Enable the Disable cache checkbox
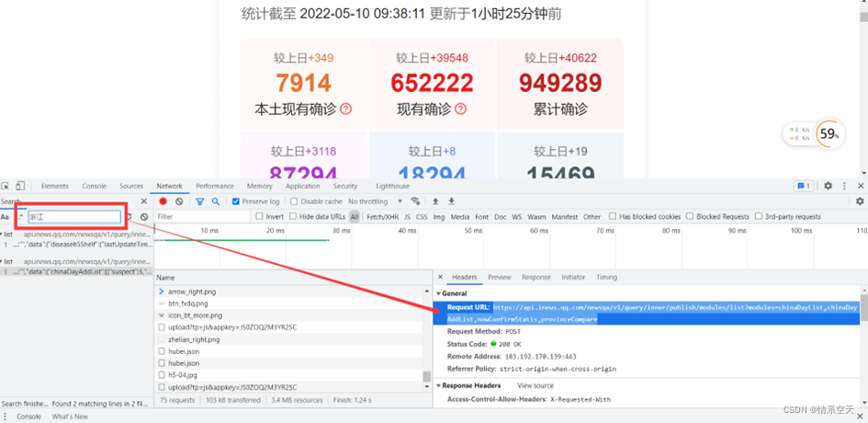 coord(295,201)
